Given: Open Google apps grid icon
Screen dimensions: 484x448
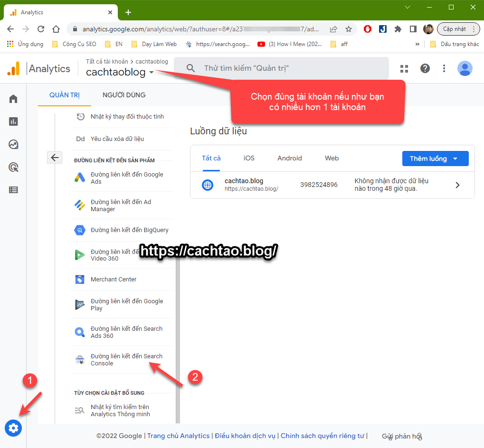Looking at the screenshot, I should [404, 68].
